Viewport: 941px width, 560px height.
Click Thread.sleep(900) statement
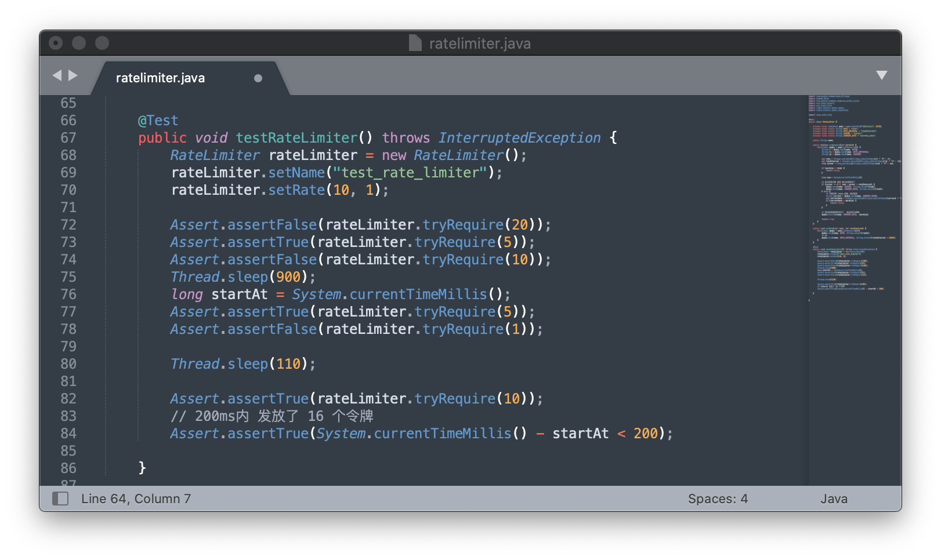coord(243,277)
